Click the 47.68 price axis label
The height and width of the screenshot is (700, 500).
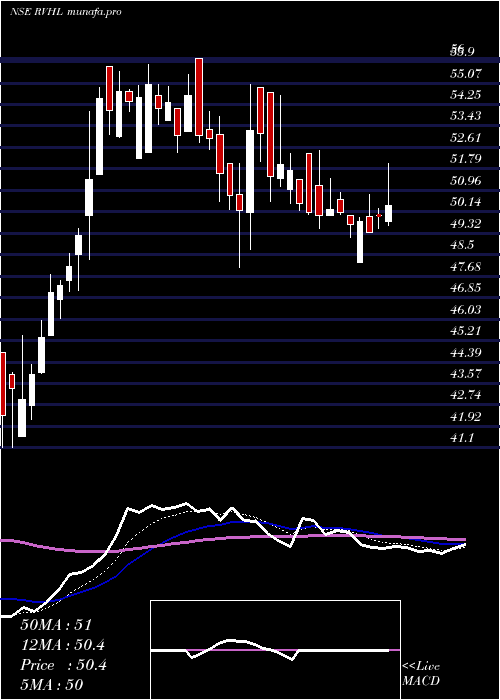[x=467, y=267]
